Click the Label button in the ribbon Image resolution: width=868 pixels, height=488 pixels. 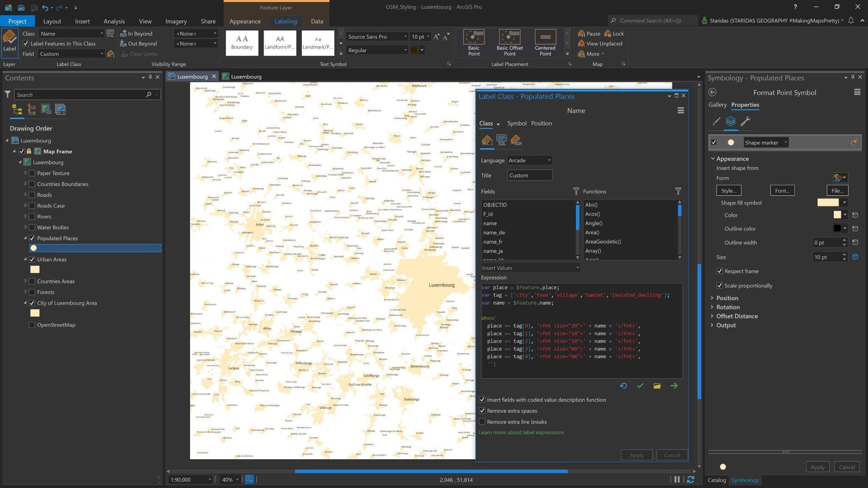[x=9, y=41]
